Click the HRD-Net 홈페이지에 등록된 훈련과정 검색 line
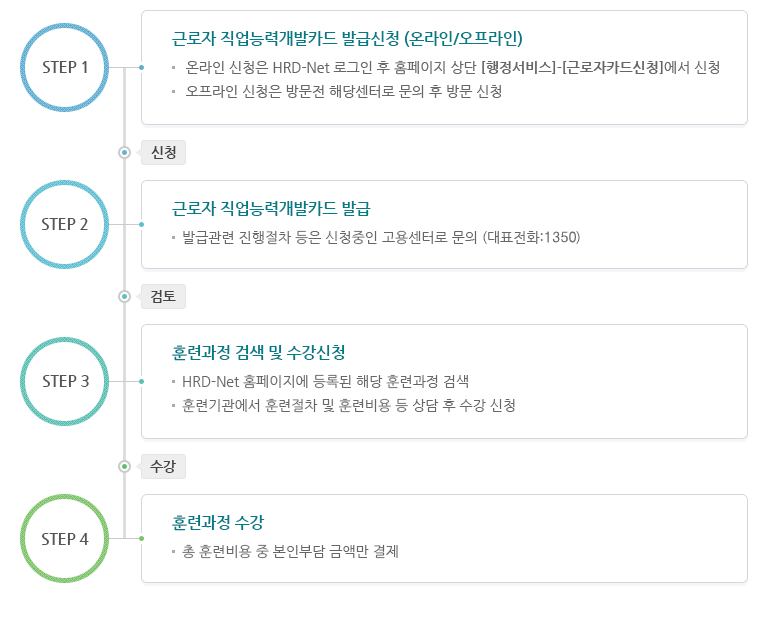 [325, 382]
